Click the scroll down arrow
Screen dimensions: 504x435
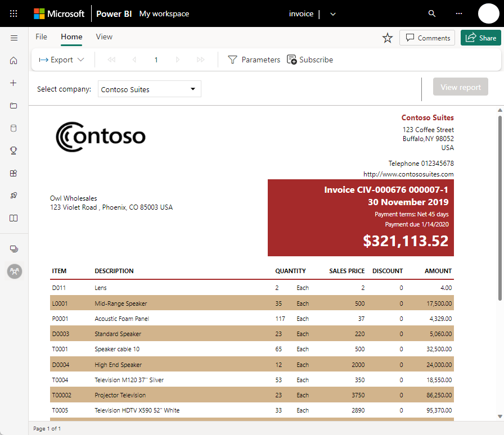[x=500, y=416]
